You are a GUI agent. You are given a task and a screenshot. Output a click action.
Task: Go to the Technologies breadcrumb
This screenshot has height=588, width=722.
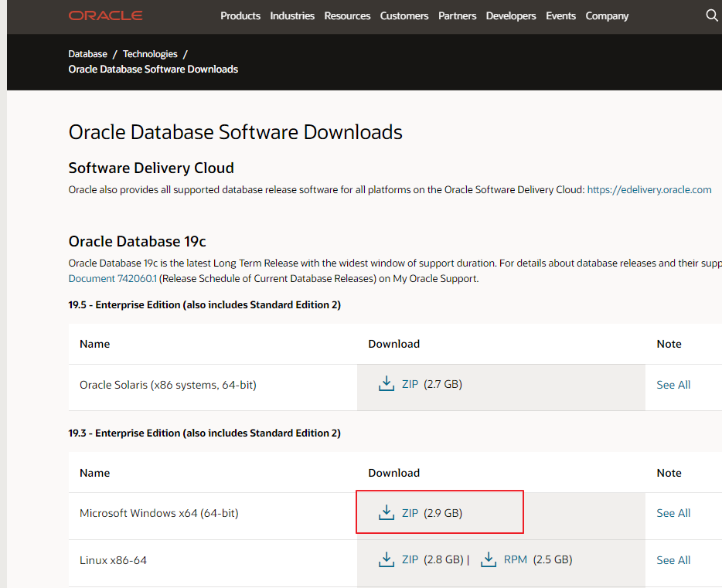(x=150, y=54)
